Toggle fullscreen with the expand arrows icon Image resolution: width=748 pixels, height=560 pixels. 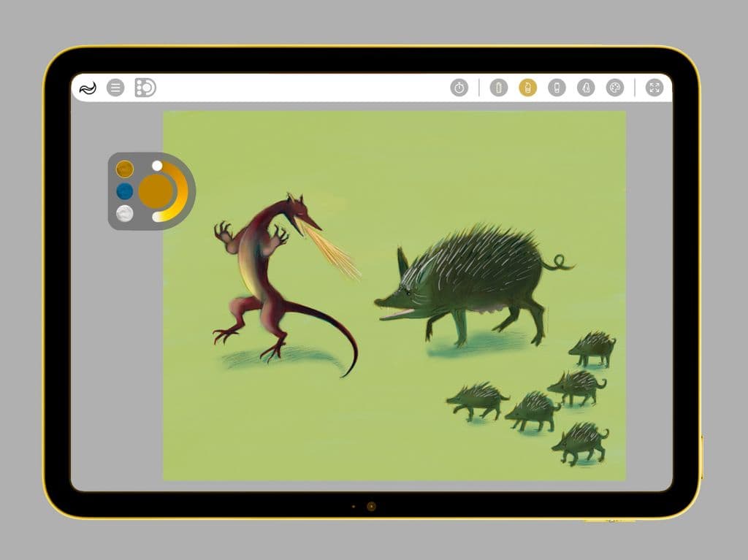654,88
